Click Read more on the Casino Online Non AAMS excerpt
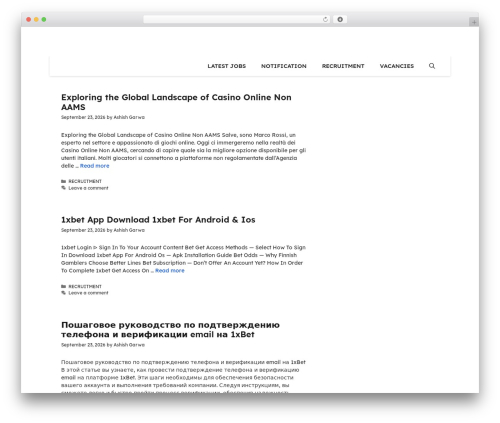This screenshot has width=500, height=423. (94, 166)
